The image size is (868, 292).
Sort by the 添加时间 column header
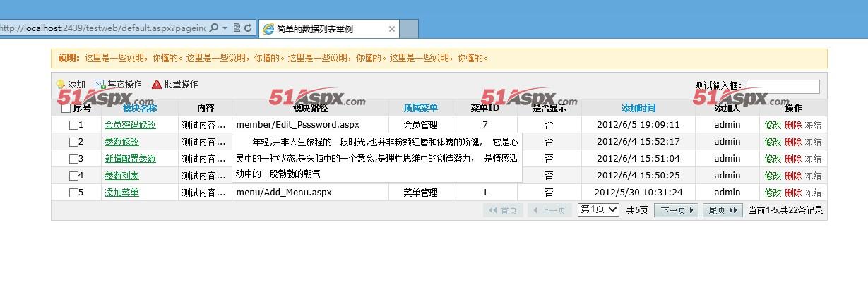point(638,108)
